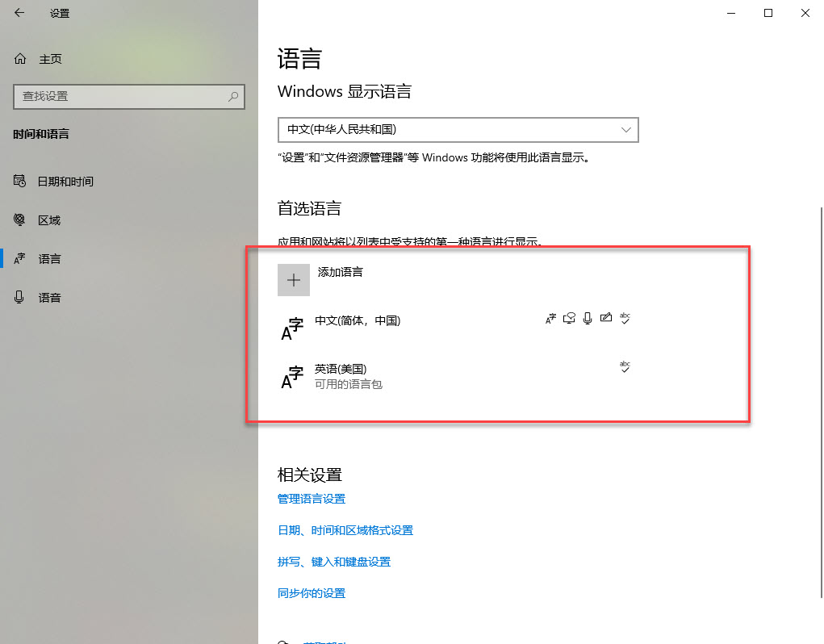Click display language icon in 中文 row
824x644 pixels.
550,318
